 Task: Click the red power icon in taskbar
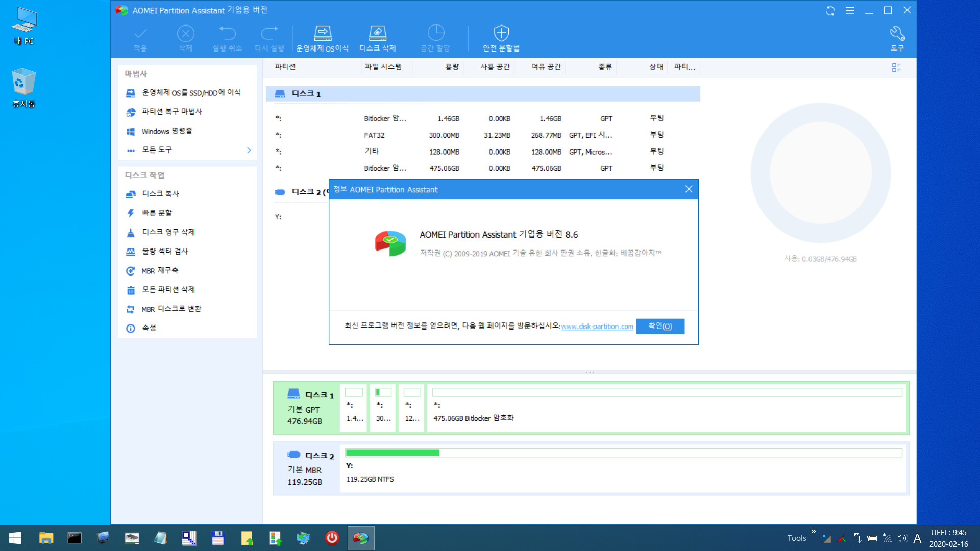coord(332,538)
